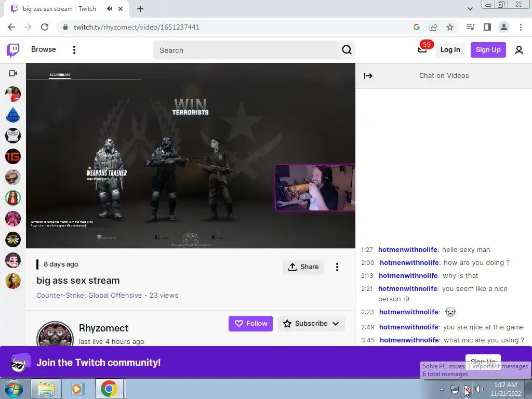Open the Windows Start button
The image size is (532, 399).
point(14,389)
